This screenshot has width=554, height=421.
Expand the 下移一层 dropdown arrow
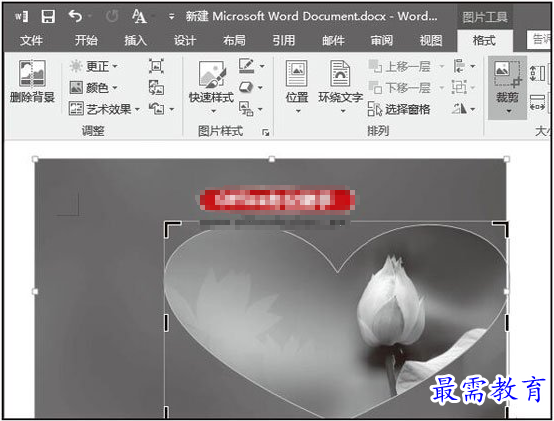pyautogui.click(x=442, y=88)
